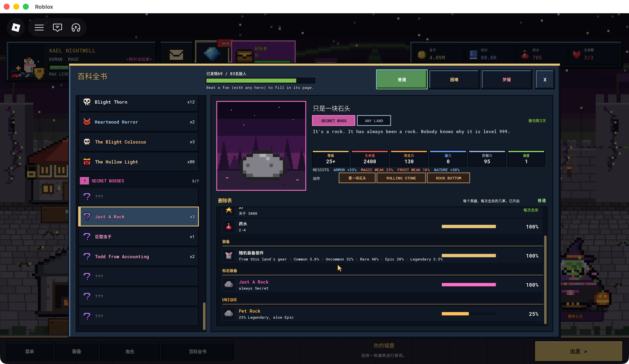Open the hamburger menu icon

(x=39, y=27)
